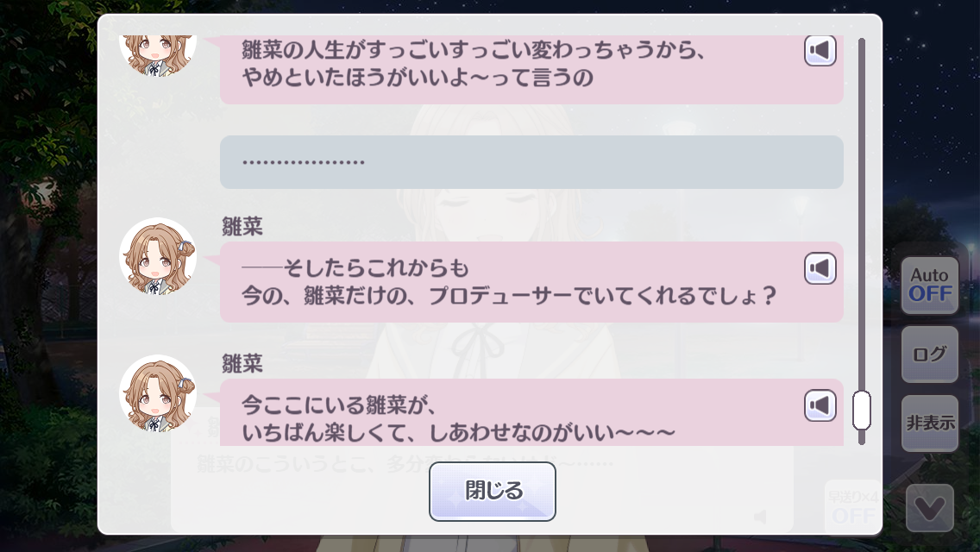Click the downward chevron button at right

(x=930, y=508)
